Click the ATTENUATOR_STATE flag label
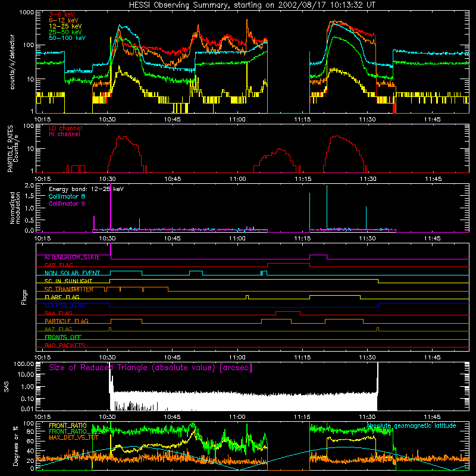 72,257
